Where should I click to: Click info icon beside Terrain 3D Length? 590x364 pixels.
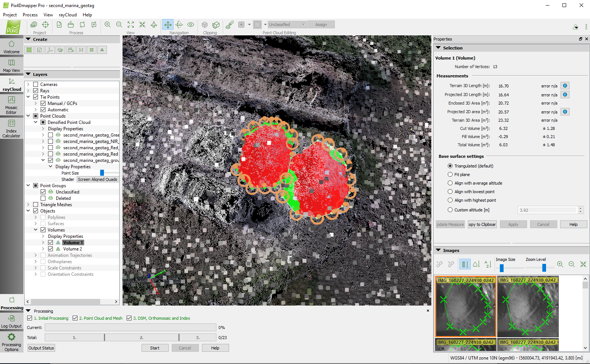(x=565, y=86)
